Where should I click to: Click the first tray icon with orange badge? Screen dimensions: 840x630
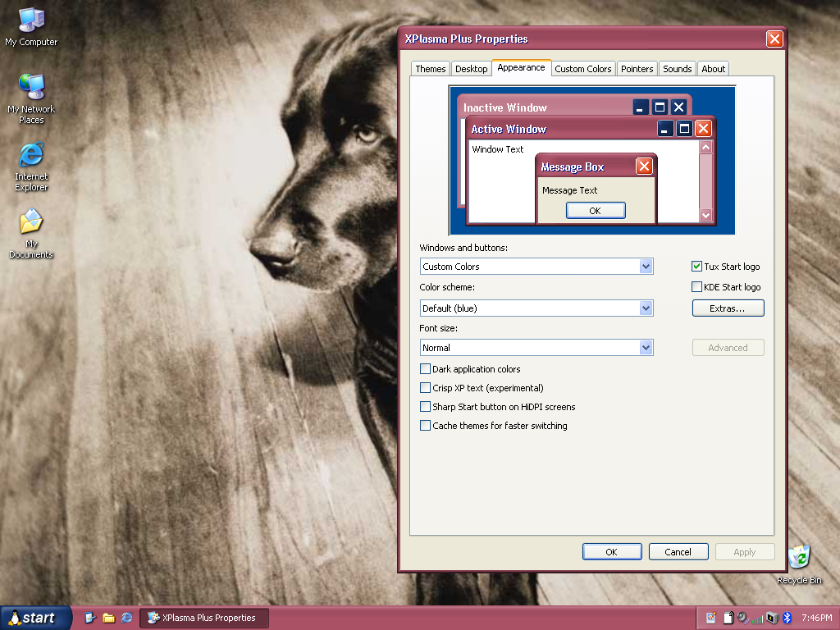(x=711, y=618)
